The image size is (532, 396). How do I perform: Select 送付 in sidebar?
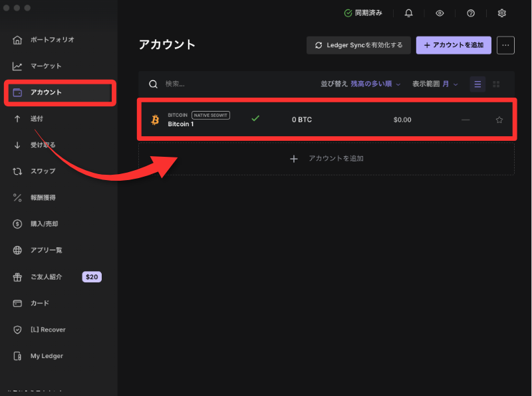(37, 119)
